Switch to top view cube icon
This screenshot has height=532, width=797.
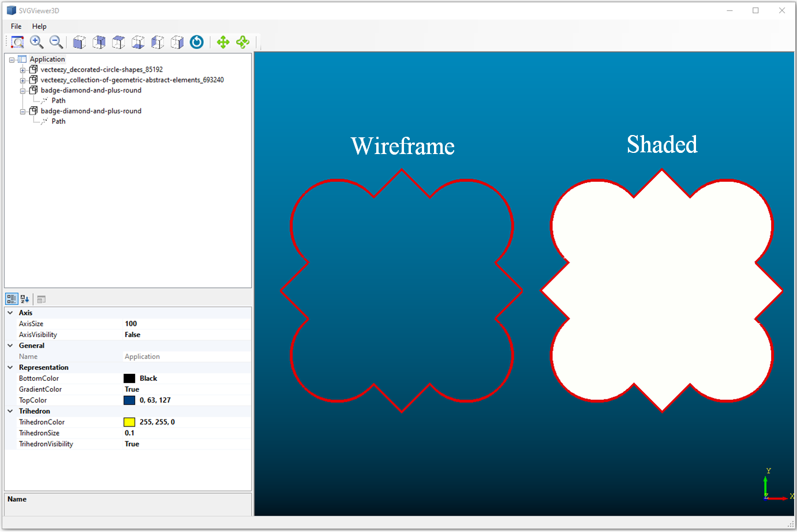(x=118, y=42)
